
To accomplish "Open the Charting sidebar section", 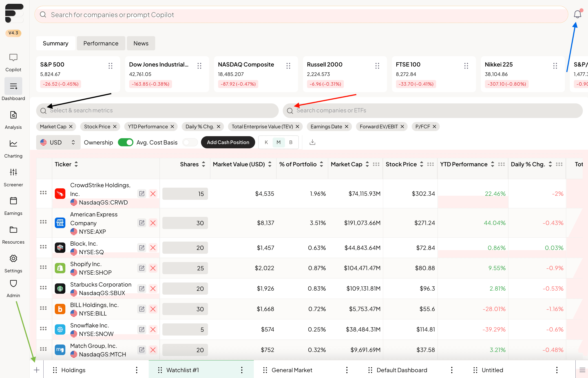I will 13,149.
